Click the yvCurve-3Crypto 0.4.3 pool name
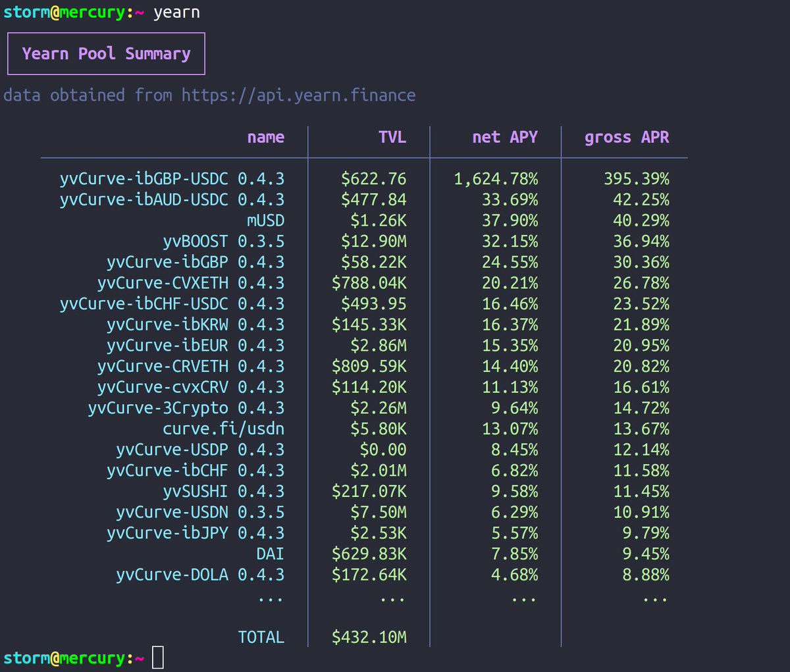Viewport: 790px width, 672px height. pyautogui.click(x=186, y=408)
